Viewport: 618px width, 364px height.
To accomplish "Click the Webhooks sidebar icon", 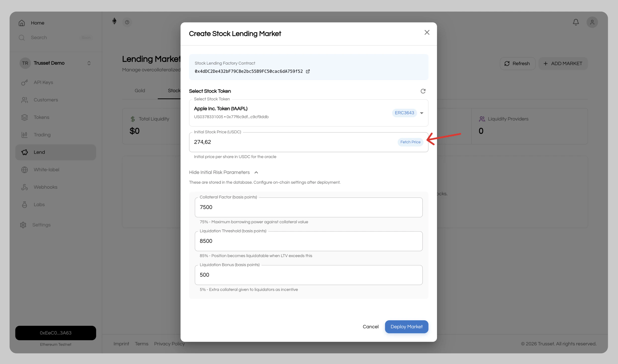I will pos(24,187).
